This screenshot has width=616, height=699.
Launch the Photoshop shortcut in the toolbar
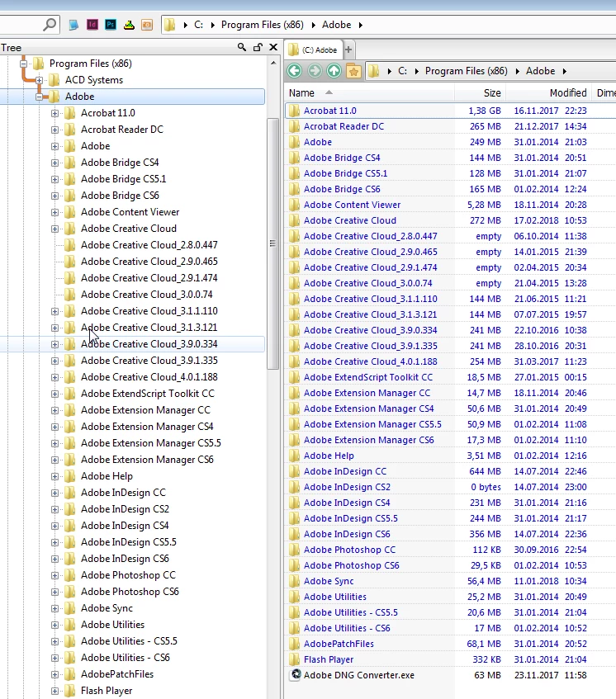coord(111,25)
